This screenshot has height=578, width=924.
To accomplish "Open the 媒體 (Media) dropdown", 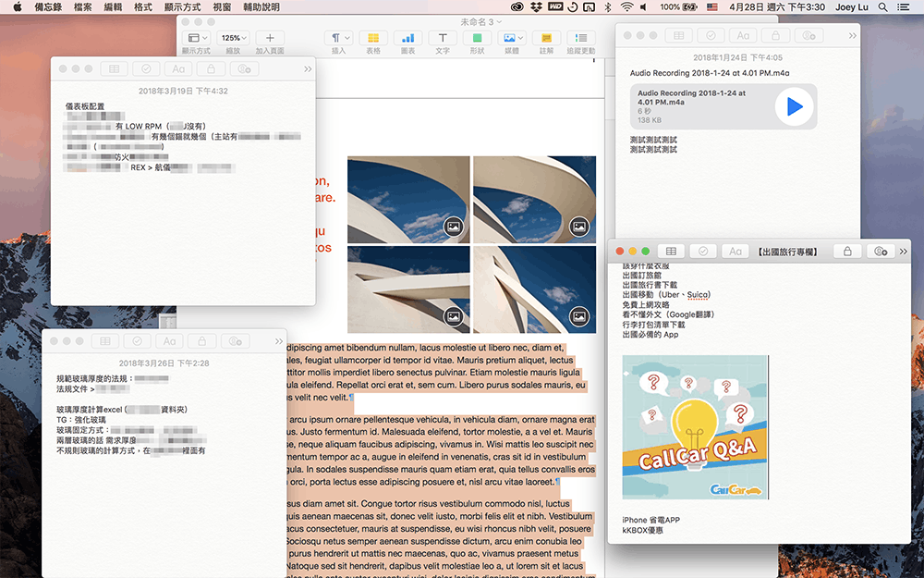I will [x=511, y=39].
